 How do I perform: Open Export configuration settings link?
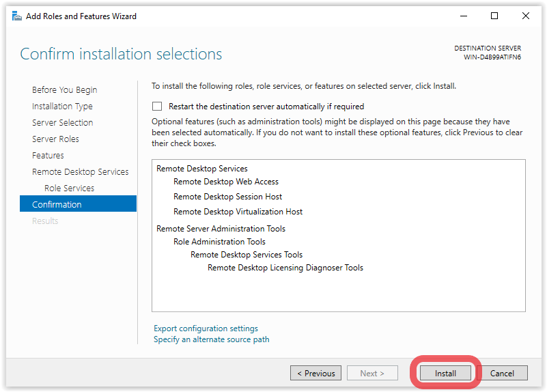pos(206,328)
